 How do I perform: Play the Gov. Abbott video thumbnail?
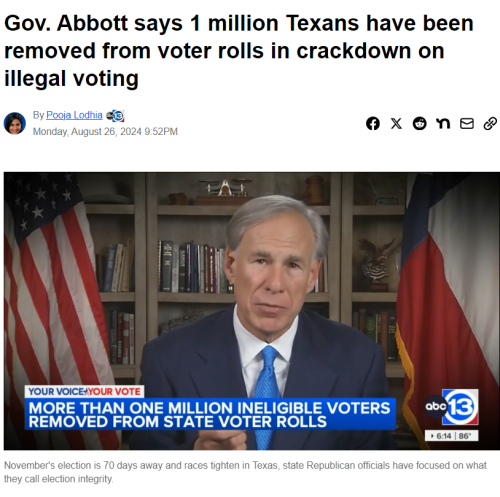(252, 311)
